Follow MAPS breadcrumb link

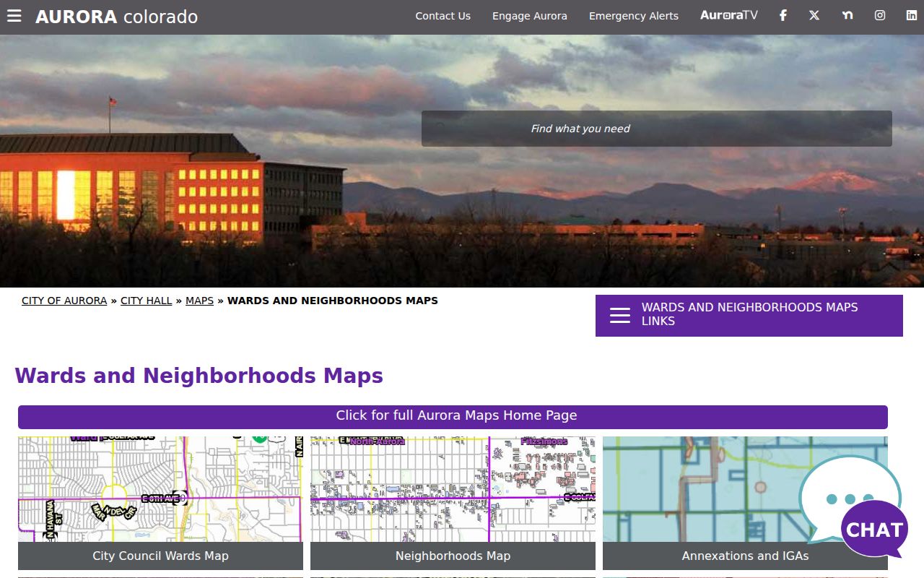tap(199, 301)
